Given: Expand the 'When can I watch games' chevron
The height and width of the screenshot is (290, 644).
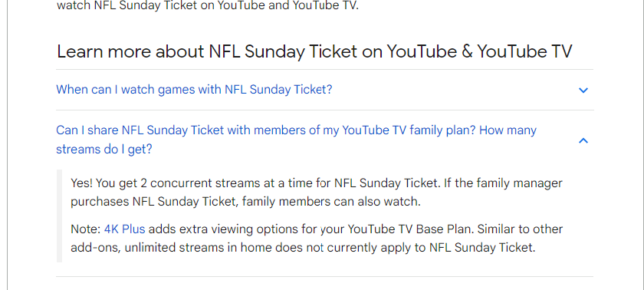Looking at the screenshot, I should coord(583,90).
